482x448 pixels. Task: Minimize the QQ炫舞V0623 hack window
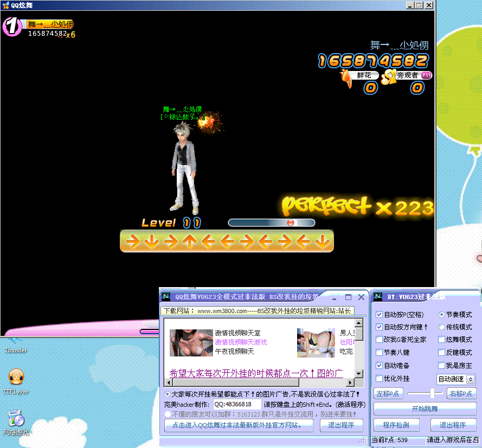pyautogui.click(x=334, y=297)
